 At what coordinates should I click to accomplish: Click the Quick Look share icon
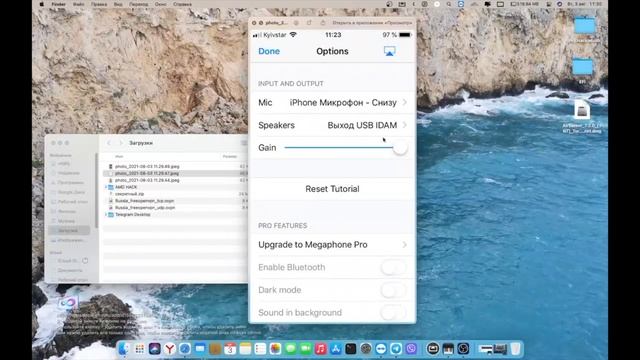tap(323, 23)
